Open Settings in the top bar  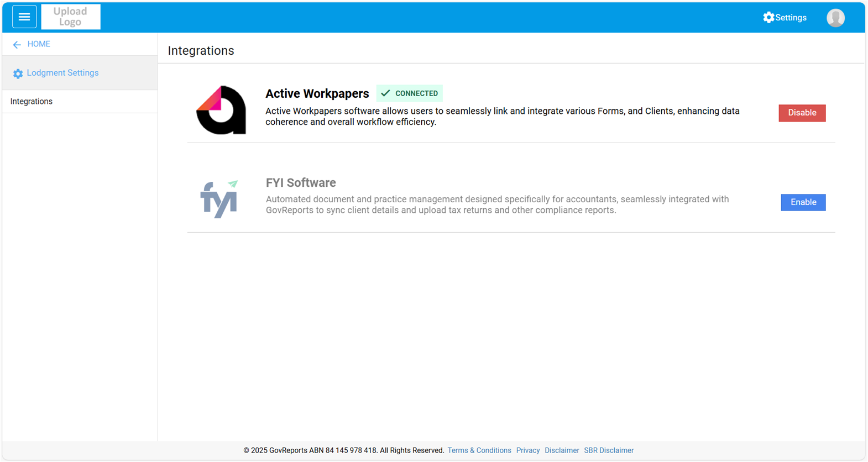[x=785, y=18]
